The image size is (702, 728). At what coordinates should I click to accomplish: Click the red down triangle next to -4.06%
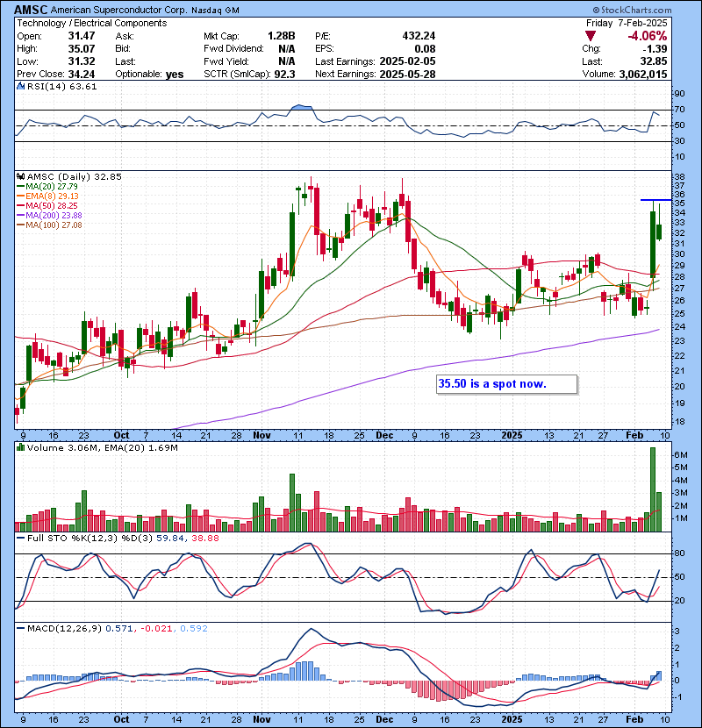[x=591, y=36]
